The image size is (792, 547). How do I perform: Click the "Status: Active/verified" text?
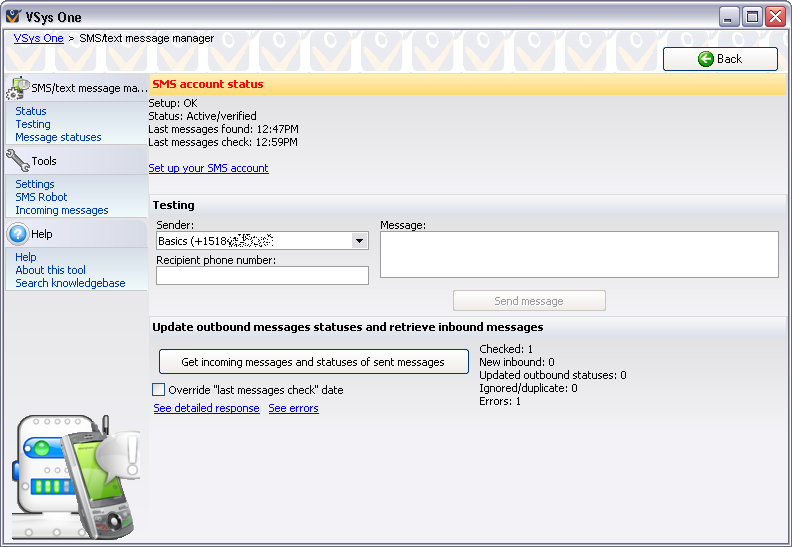[x=203, y=116]
